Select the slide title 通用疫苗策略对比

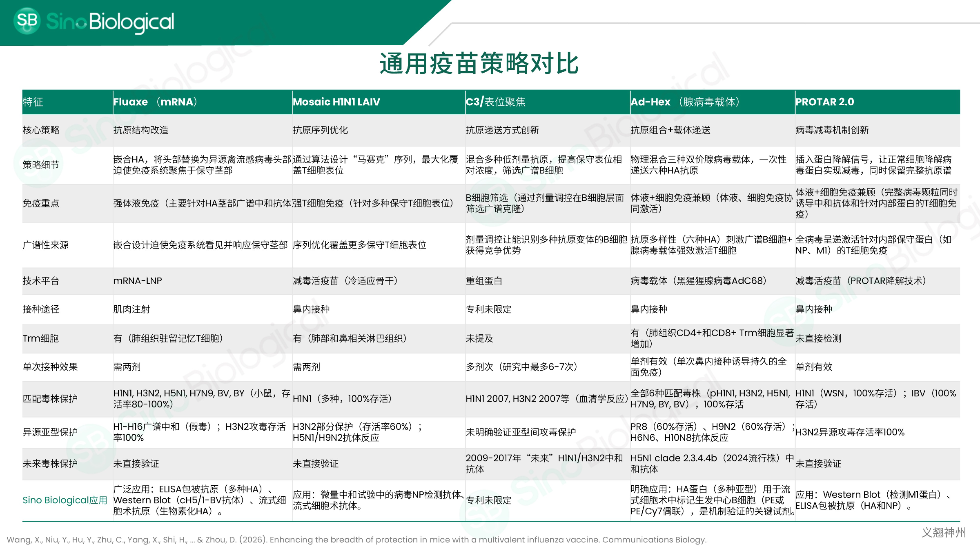pos(479,64)
